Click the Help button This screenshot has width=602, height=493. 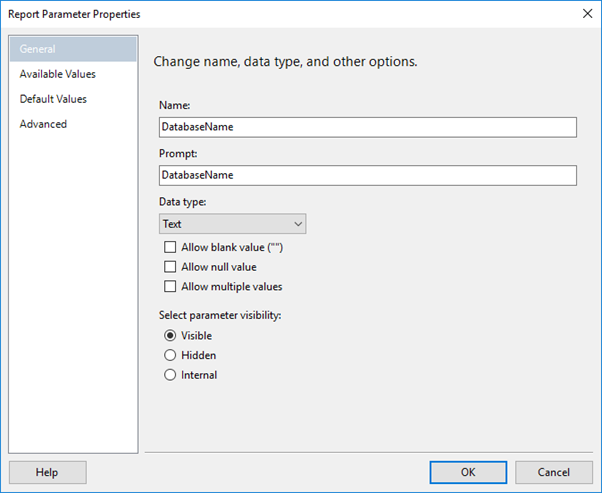tap(48, 472)
